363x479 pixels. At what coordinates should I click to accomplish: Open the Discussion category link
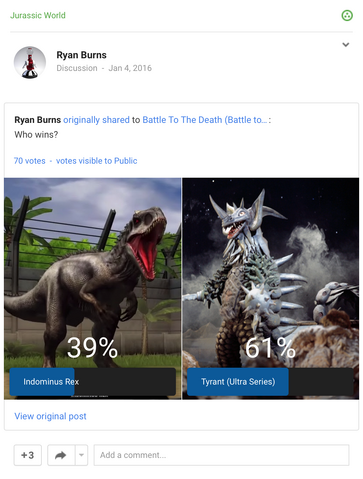tap(77, 68)
